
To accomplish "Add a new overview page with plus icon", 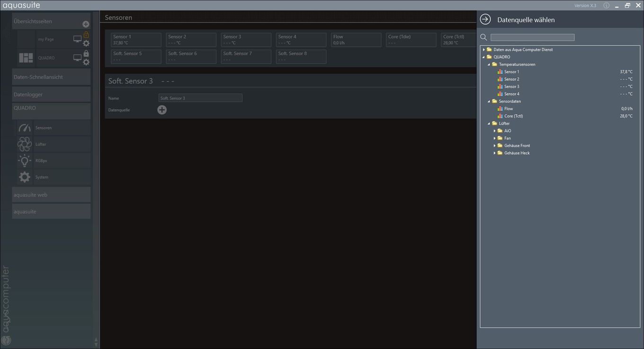I will (x=86, y=24).
